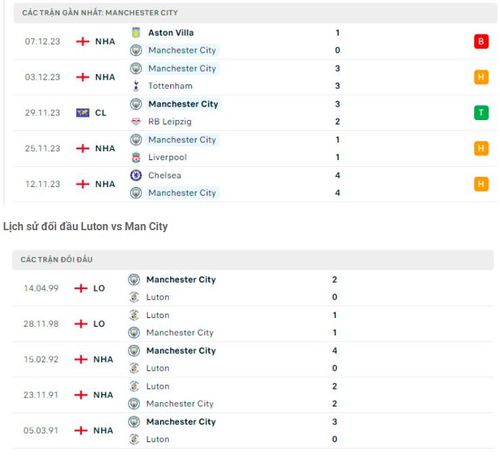This screenshot has height=457, width=500.
Task: Click the orange H badge for Tottenham match
Action: 481,77
